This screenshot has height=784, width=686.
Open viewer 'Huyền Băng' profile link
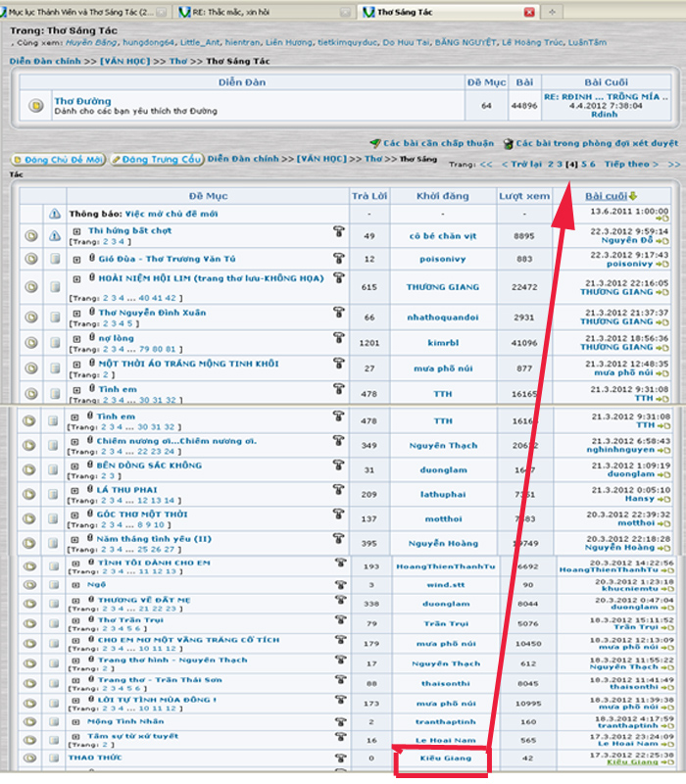pyautogui.click(x=91, y=42)
